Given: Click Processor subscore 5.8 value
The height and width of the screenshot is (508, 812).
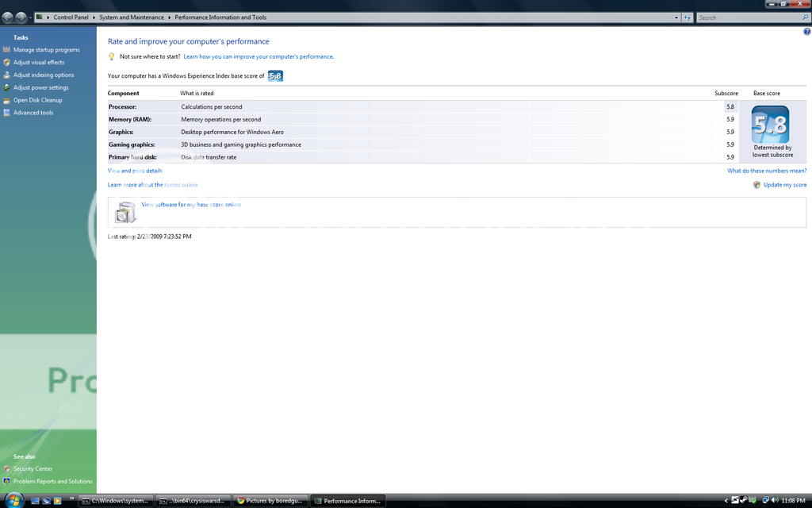Looking at the screenshot, I should (x=730, y=107).
